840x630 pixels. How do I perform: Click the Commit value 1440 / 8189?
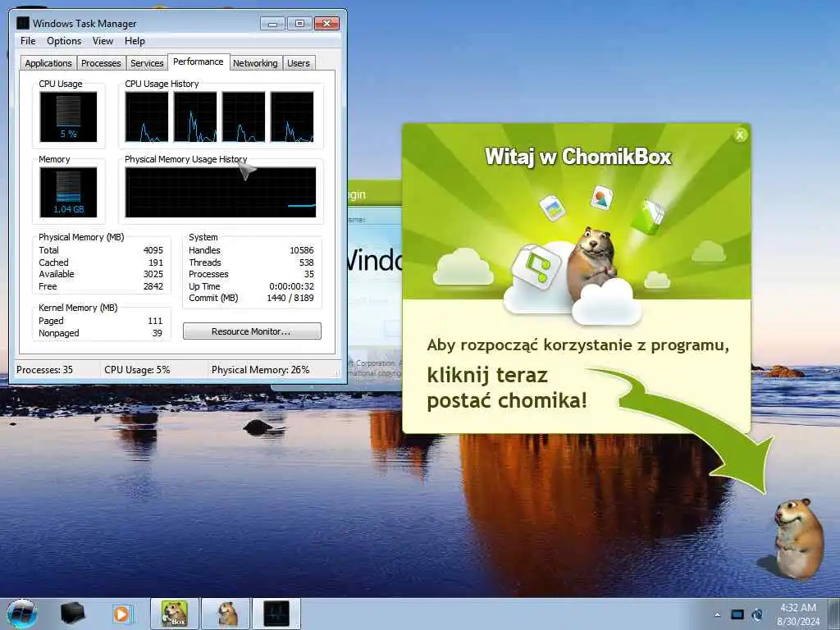click(x=290, y=298)
